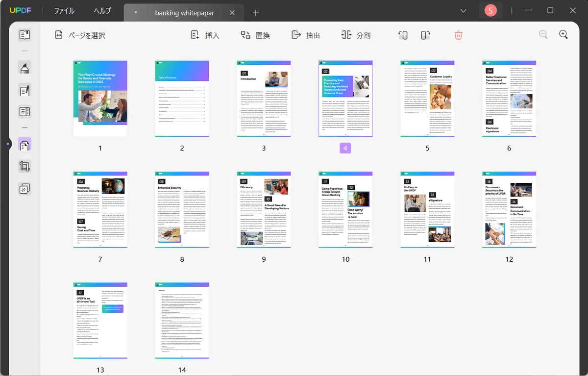Delete selected page with trash icon

click(x=458, y=35)
